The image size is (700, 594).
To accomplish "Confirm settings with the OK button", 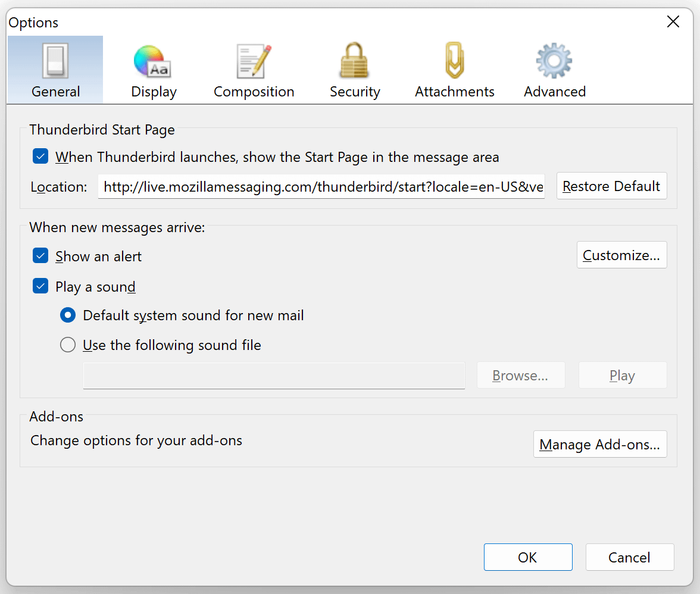I will (527, 557).
